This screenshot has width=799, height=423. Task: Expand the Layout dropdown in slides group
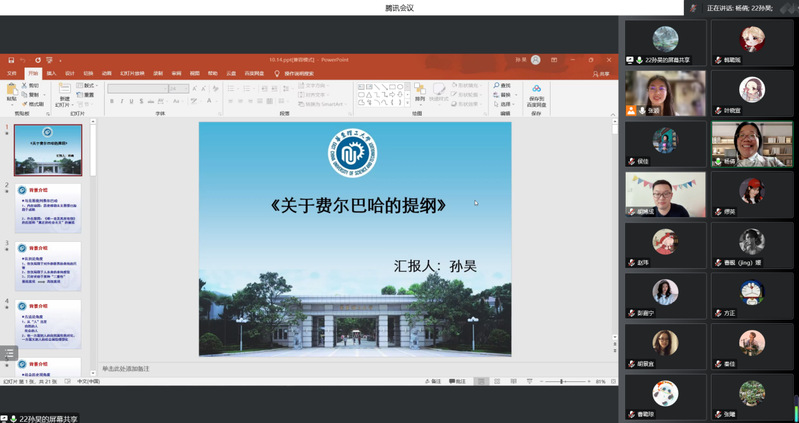[90, 86]
